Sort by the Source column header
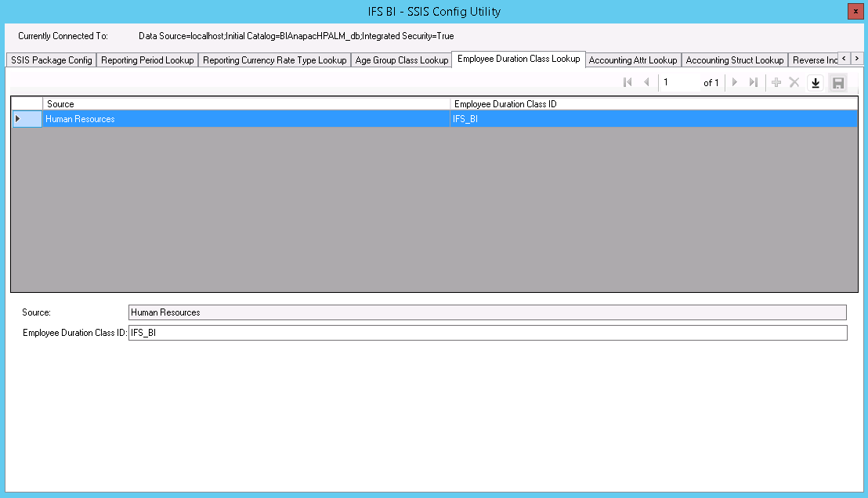Image resolution: width=868 pixels, height=498 pixels. [246, 103]
